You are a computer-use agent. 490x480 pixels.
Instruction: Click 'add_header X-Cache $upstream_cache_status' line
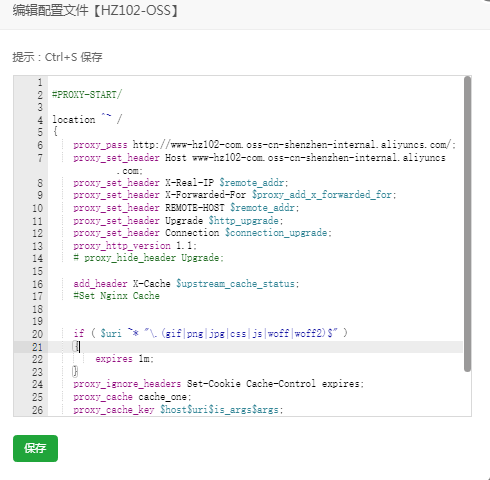pyautogui.click(x=186, y=284)
